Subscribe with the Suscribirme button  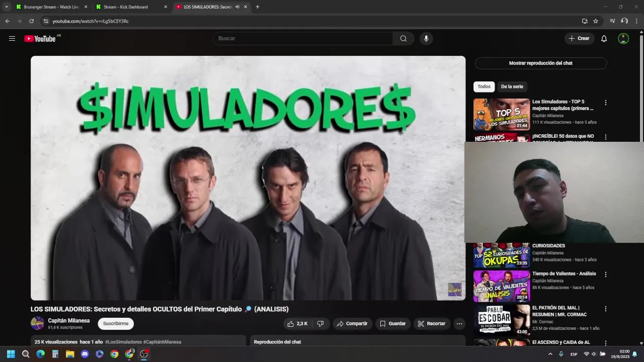coord(116,324)
